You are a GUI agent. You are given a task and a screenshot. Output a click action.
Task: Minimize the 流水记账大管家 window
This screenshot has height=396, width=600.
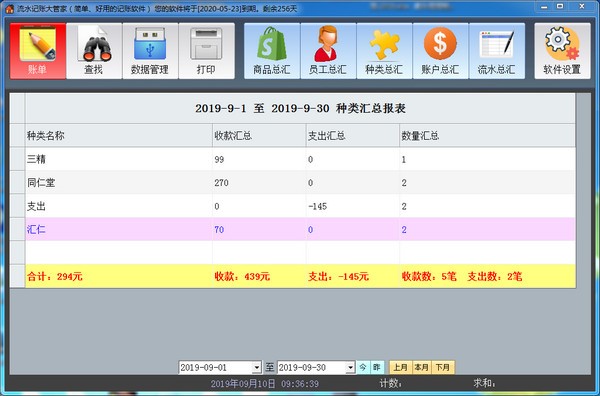[x=545, y=7]
